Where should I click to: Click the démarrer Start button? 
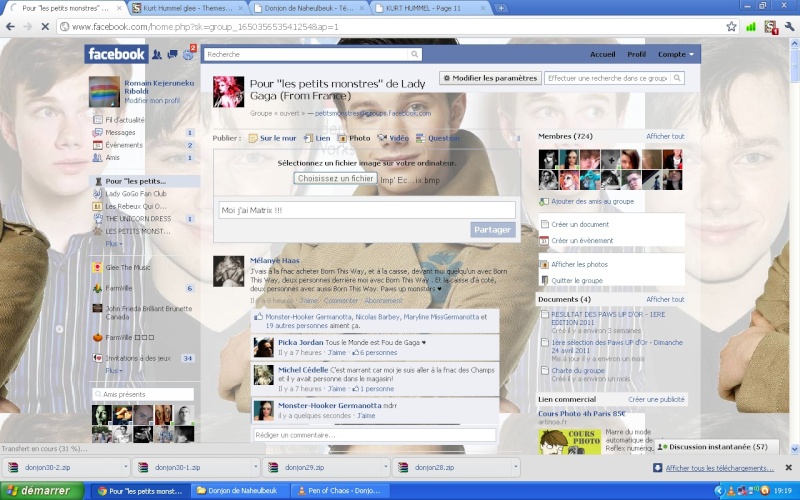42,491
